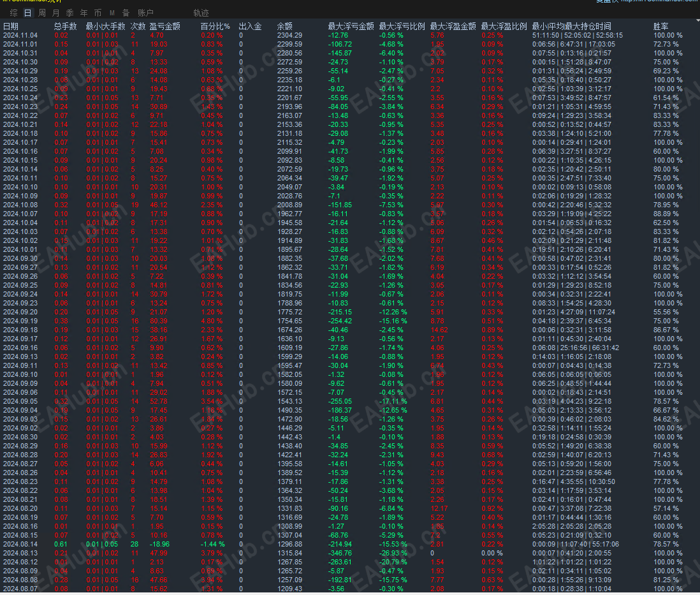Click the 最大浮亏金额 column header
This screenshot has height=595, width=700.
[351, 26]
